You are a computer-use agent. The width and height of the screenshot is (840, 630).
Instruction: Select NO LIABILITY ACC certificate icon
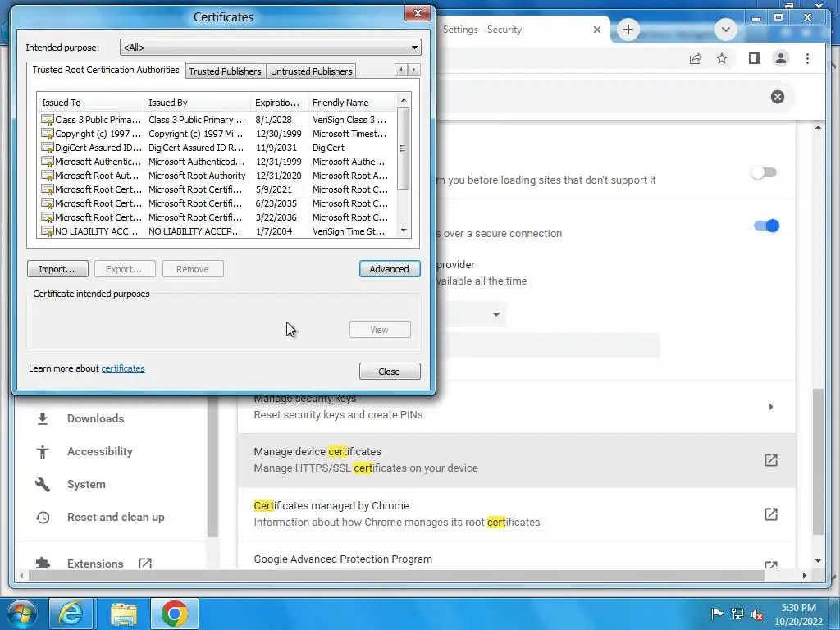coord(47,231)
